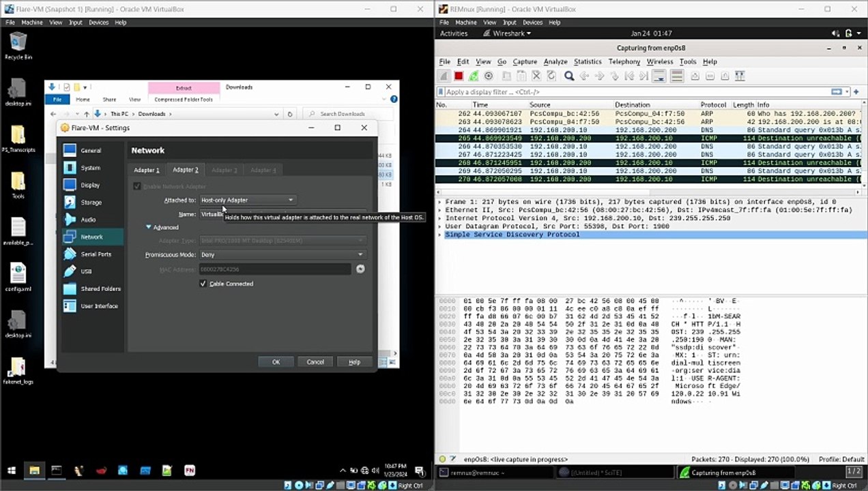Zoom in Wireshark packet text

click(x=695, y=76)
